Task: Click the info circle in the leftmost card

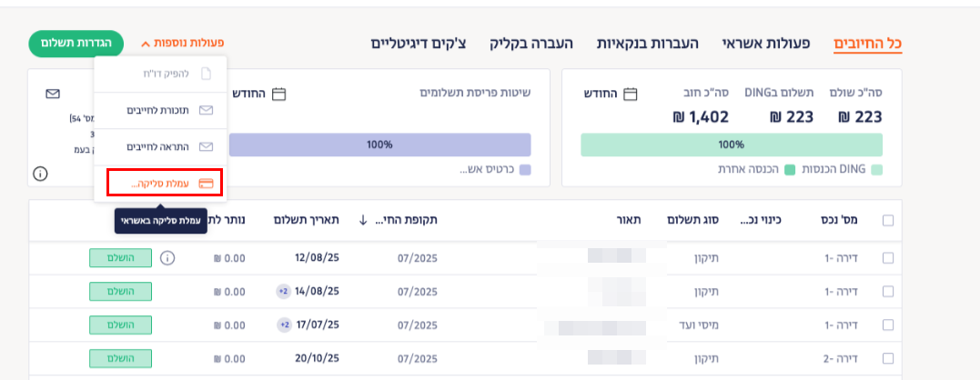Action: (x=40, y=173)
